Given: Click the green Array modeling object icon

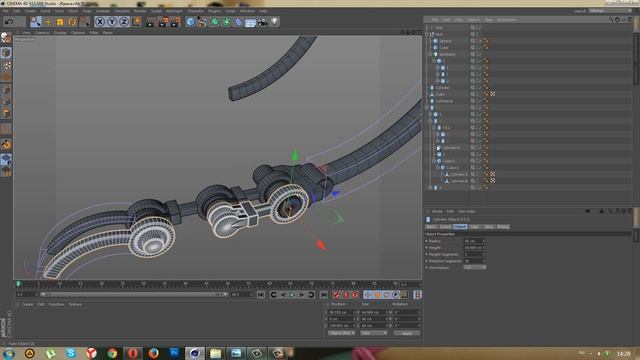Looking at the screenshot, I should click(226, 21).
